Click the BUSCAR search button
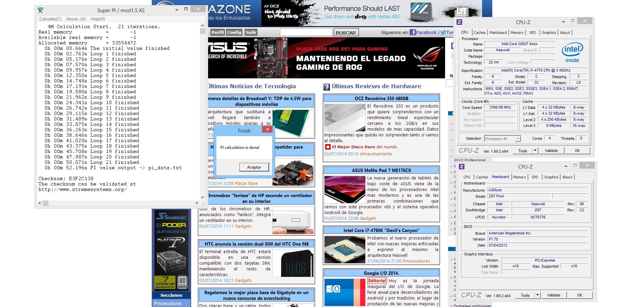The height and width of the screenshot is (307, 644). coord(346,33)
